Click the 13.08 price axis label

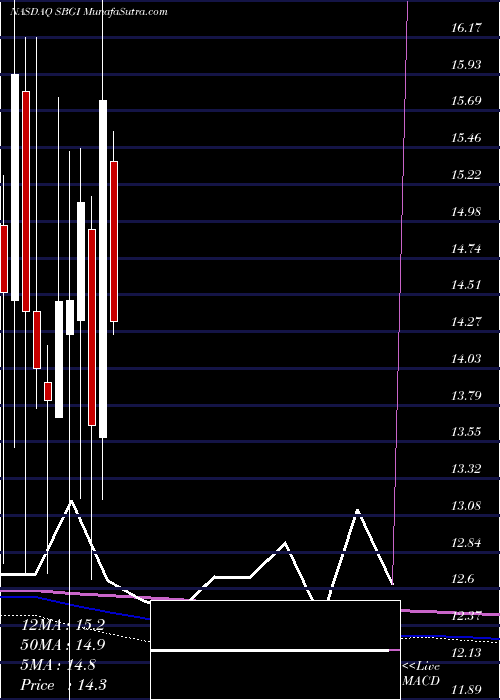tap(466, 505)
